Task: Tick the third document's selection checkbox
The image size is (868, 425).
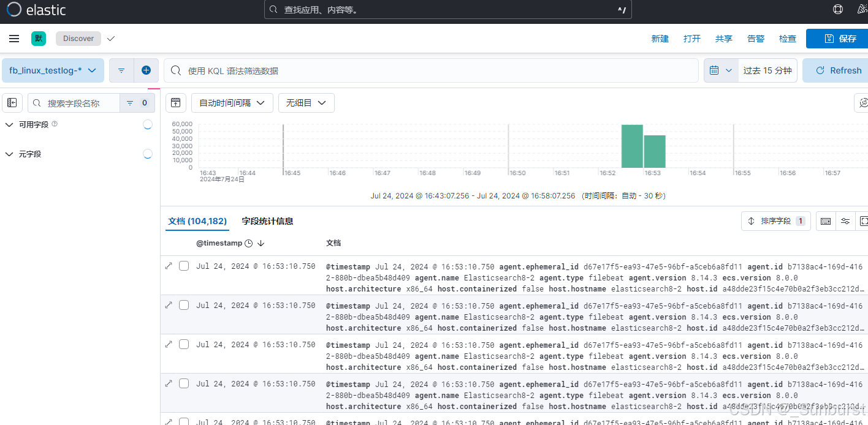Action: (183, 344)
